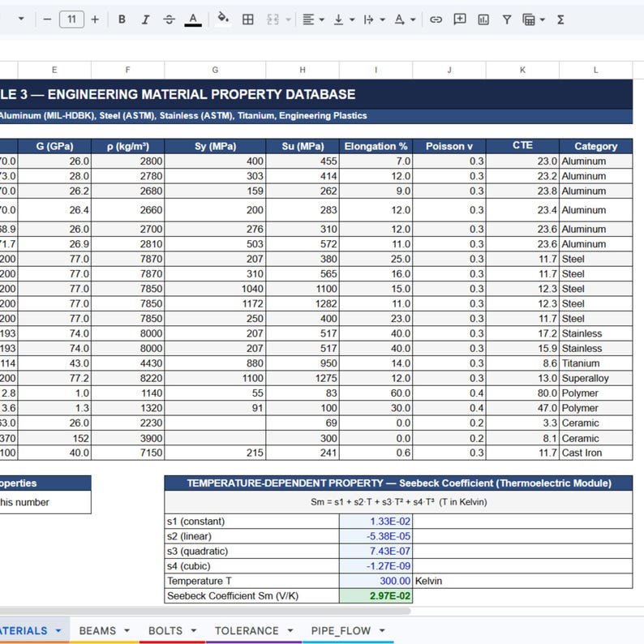Increase font size with plus button

click(95, 19)
